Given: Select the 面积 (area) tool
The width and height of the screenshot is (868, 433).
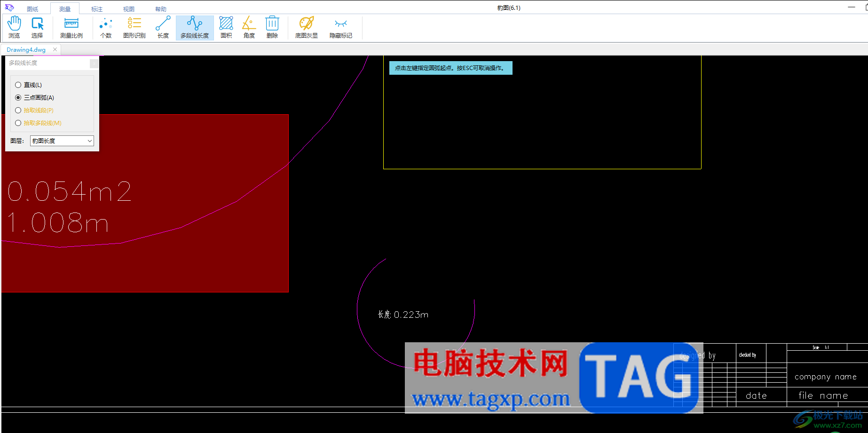Looking at the screenshot, I should coord(226,27).
